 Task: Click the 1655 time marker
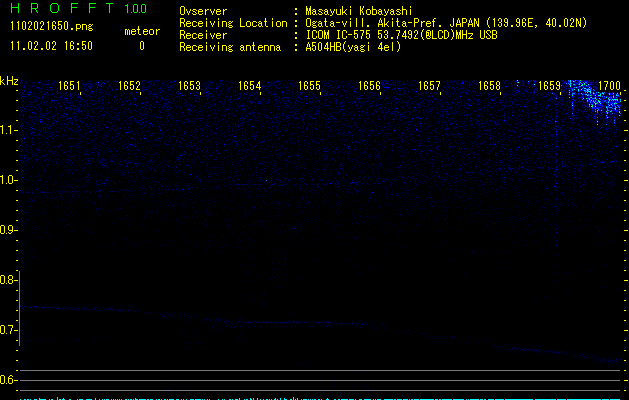point(309,86)
